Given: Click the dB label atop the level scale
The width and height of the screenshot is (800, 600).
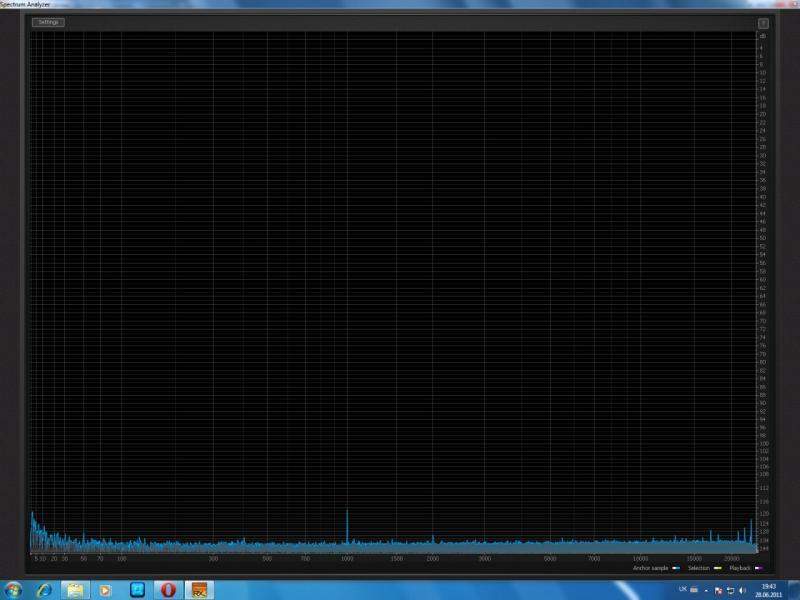Looking at the screenshot, I should click(763, 36).
